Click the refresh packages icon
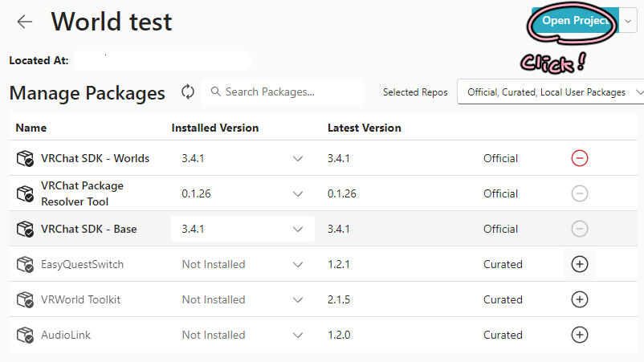This screenshot has height=362, width=644. [188, 92]
